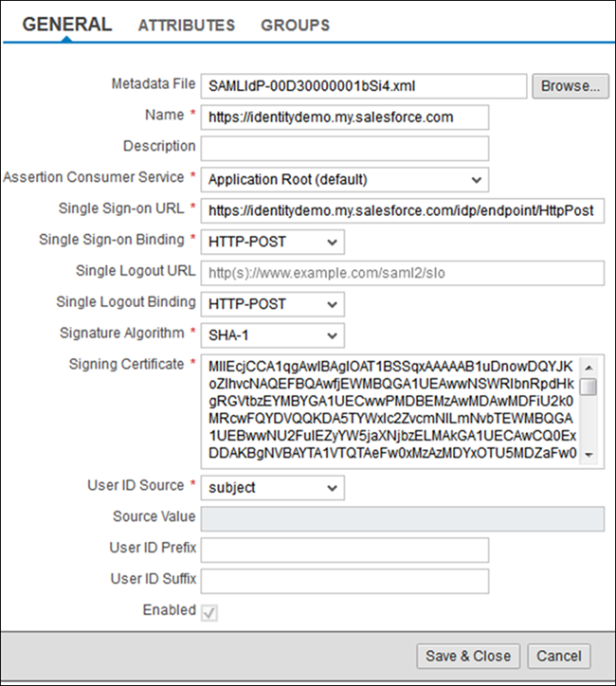The height and width of the screenshot is (686, 616).
Task: Click the Name input field
Action: coord(345,117)
